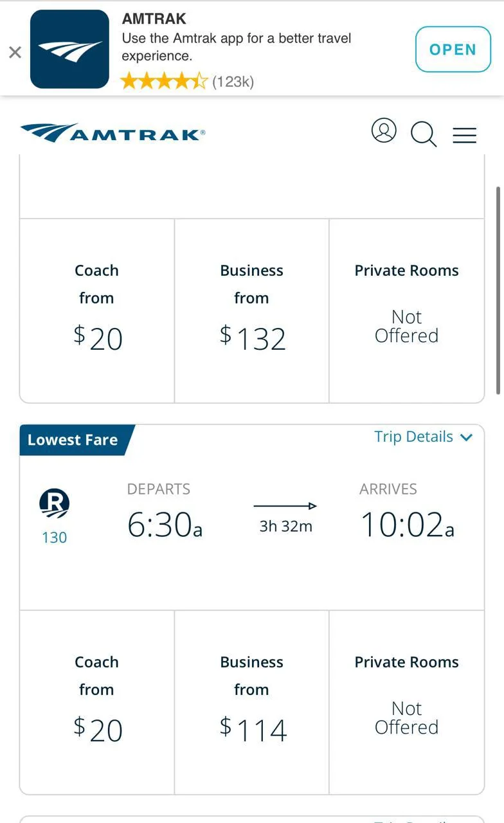The width and height of the screenshot is (504, 823).
Task: Go to the Amtrak home logo
Action: click(113, 133)
